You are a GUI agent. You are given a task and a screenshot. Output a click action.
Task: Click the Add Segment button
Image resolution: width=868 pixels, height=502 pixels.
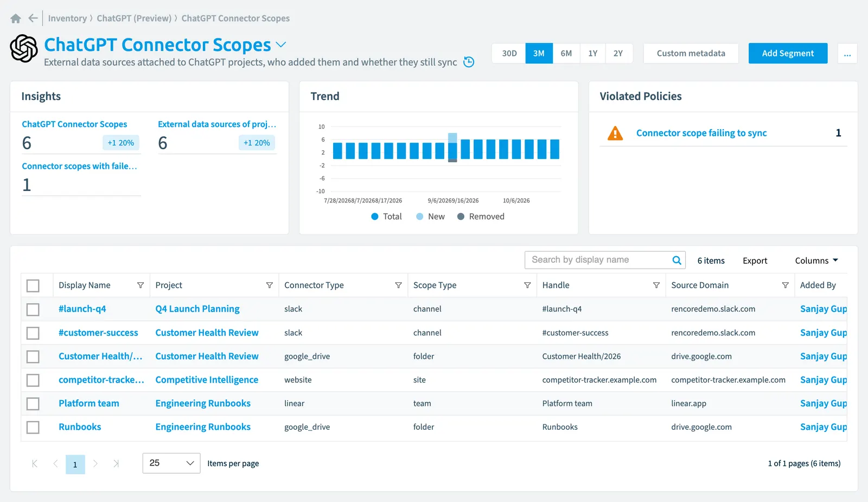pyautogui.click(x=788, y=53)
